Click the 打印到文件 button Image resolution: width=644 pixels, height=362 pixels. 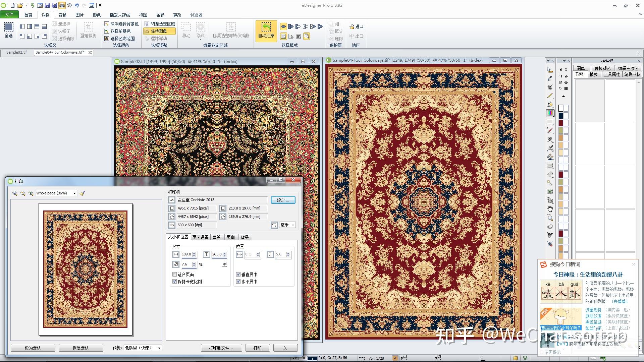tap(221, 348)
